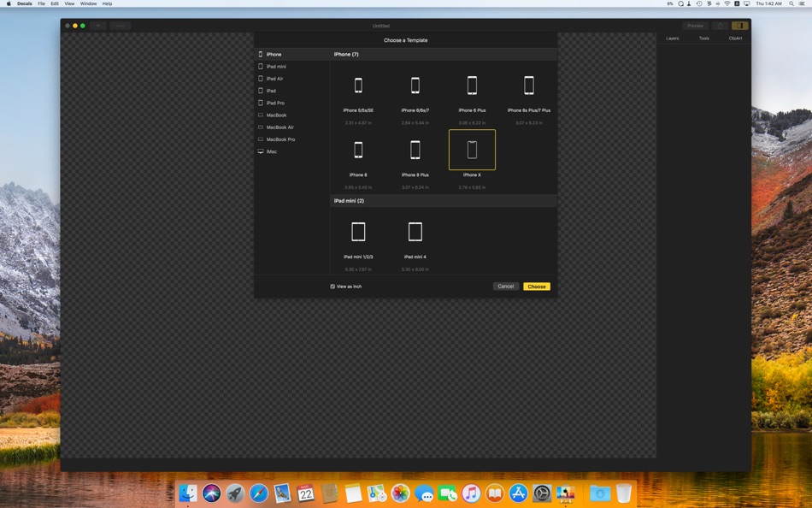812x508 pixels.
Task: Switch to the Layers tab
Action: coord(672,38)
